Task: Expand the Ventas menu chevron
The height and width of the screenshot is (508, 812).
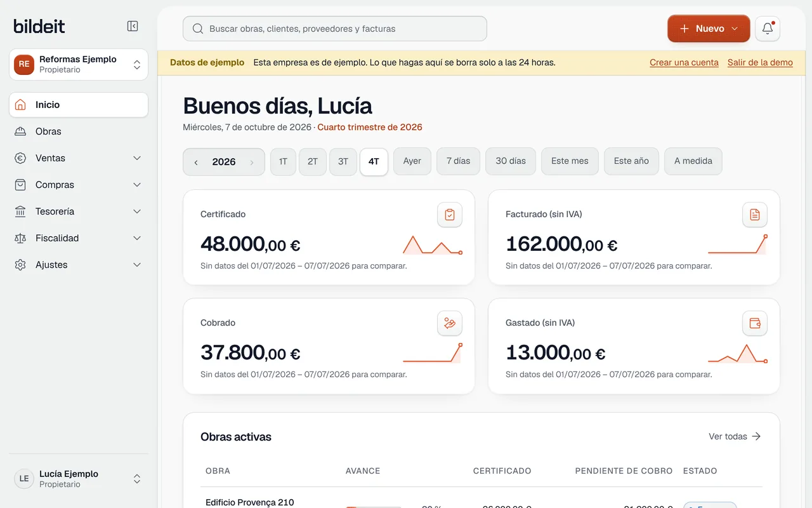Action: point(137,158)
